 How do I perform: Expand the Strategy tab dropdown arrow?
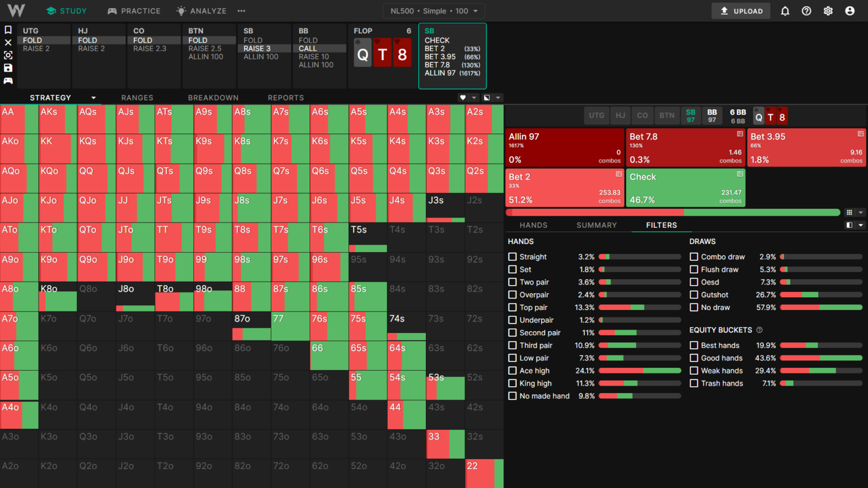click(x=93, y=98)
